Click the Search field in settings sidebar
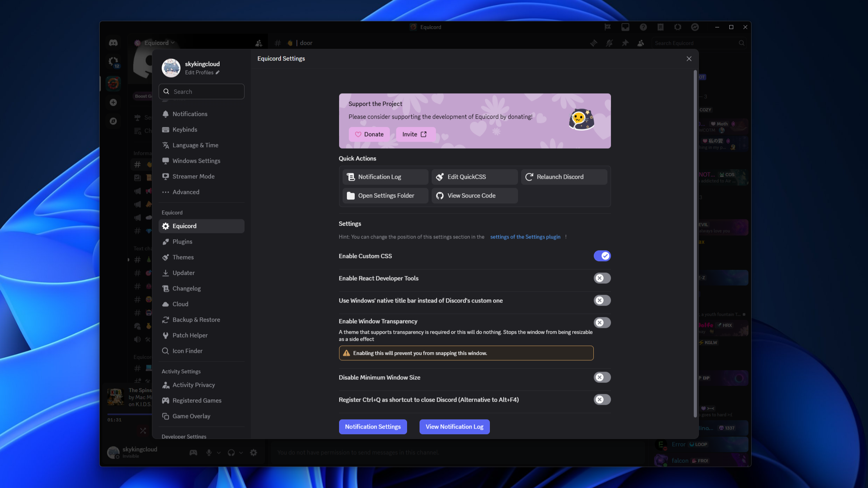Screen dimensions: 868x488 [x=202, y=91]
